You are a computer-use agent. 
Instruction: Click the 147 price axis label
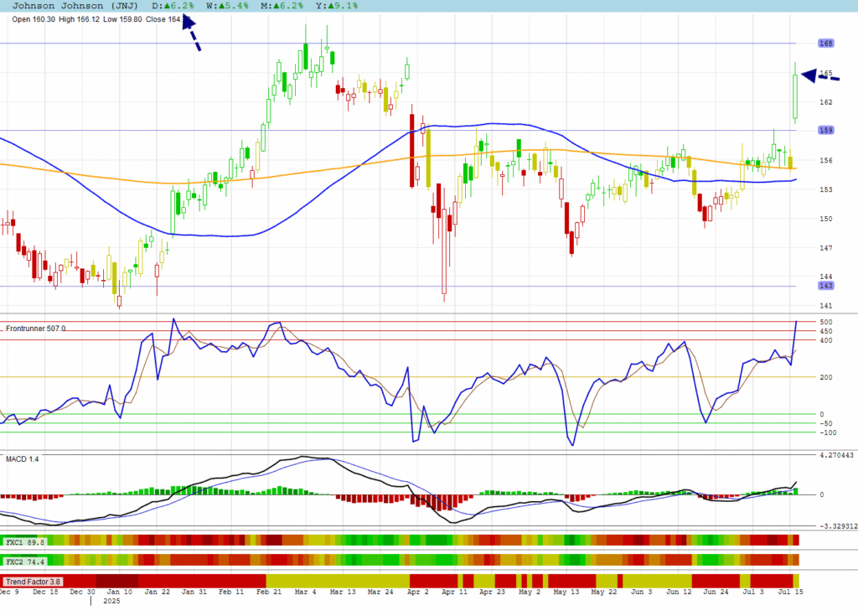825,248
